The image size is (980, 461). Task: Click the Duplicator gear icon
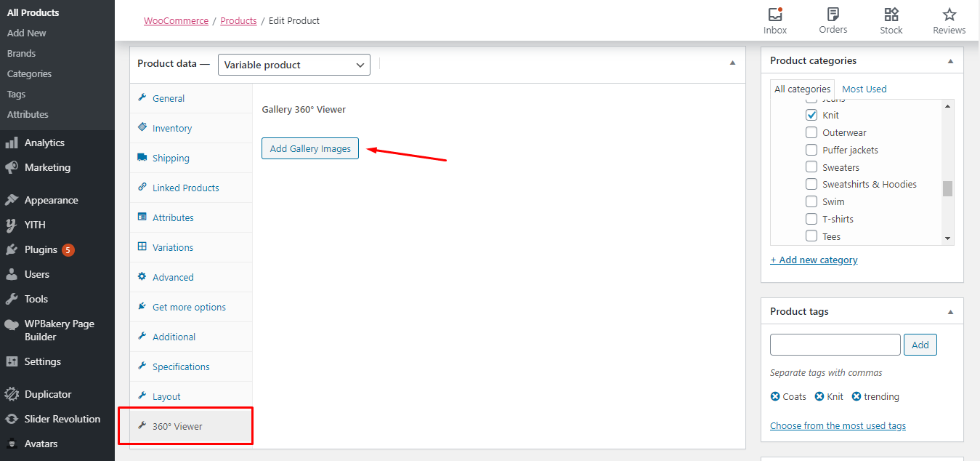pyautogui.click(x=12, y=394)
